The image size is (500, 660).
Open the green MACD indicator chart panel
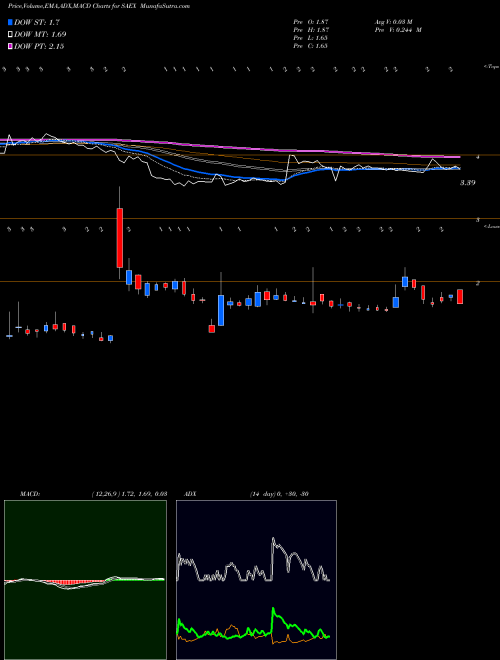point(85,580)
